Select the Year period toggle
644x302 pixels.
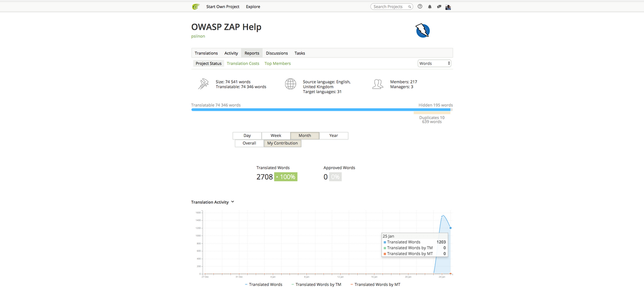tap(334, 135)
